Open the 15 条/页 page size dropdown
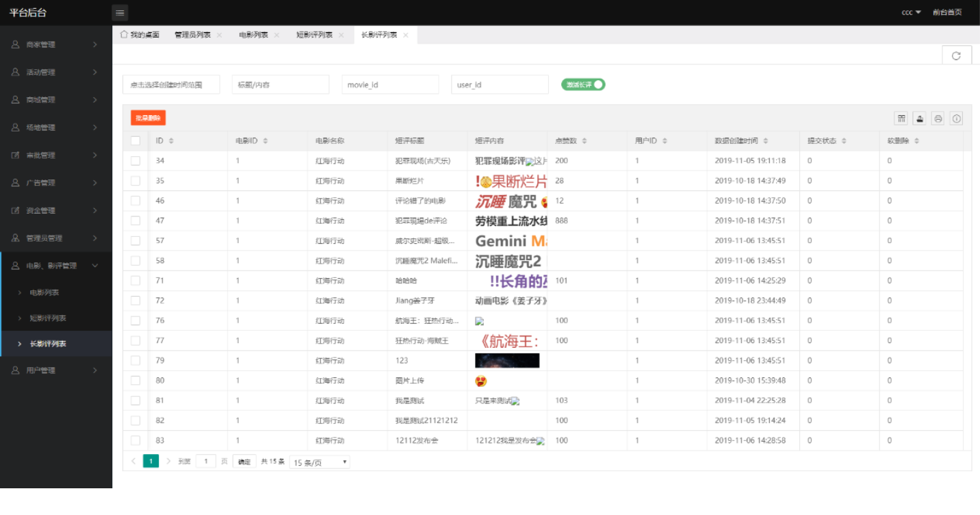 pyautogui.click(x=320, y=462)
